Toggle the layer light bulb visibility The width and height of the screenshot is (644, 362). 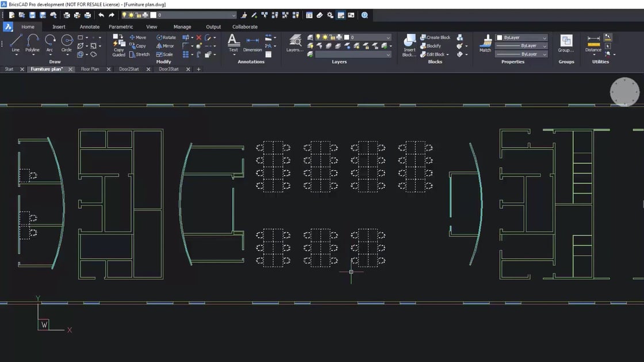[x=318, y=37]
